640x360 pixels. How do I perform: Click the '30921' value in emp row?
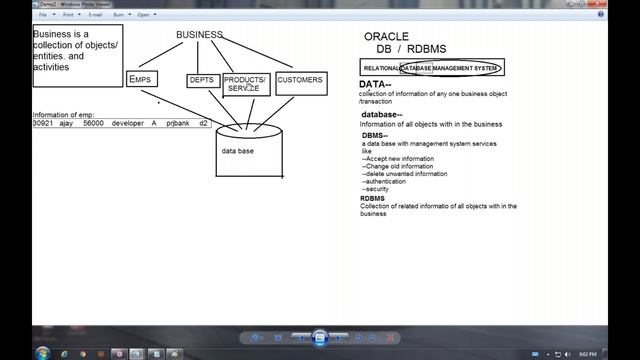[x=43, y=123]
